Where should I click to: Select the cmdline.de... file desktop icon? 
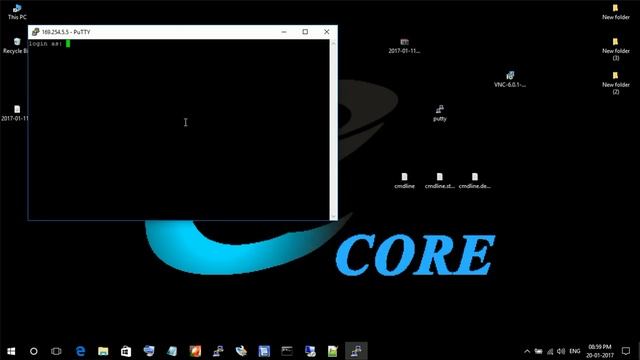pos(475,181)
